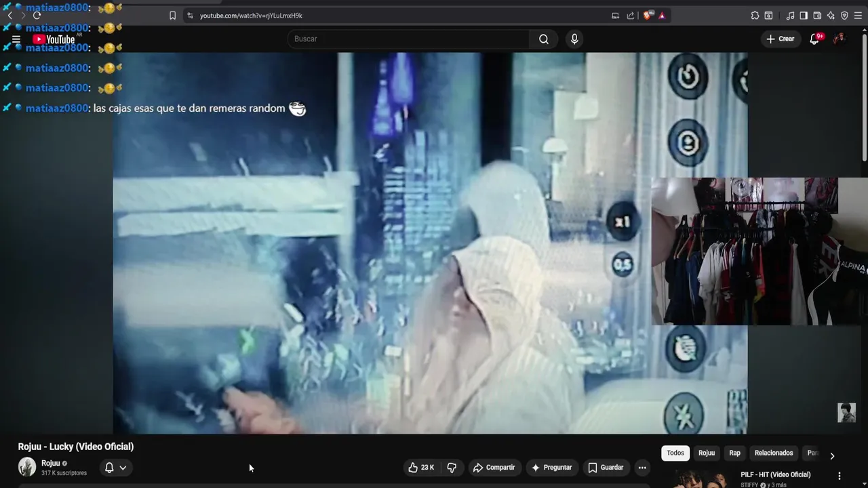This screenshot has width=868, height=488.
Task: Click chat message las cajas esas que te dan remeras random
Action: [x=189, y=108]
